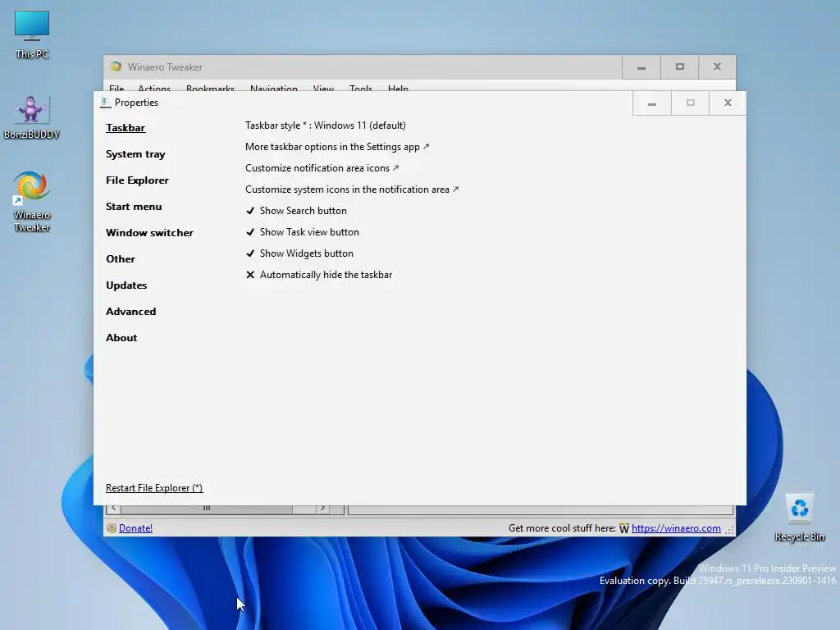Switch to Other section
Screen dimensions: 840x630
point(121,258)
